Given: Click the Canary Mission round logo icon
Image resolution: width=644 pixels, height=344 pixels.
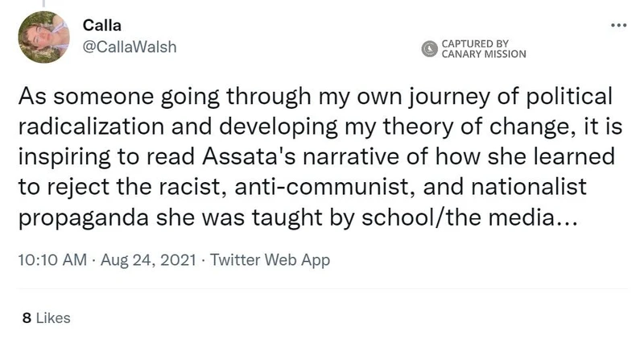Looking at the screenshot, I should [x=431, y=50].
